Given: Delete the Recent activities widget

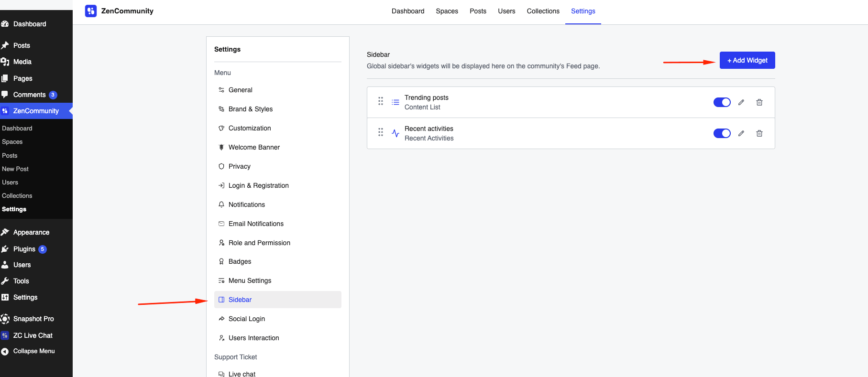Looking at the screenshot, I should 759,133.
